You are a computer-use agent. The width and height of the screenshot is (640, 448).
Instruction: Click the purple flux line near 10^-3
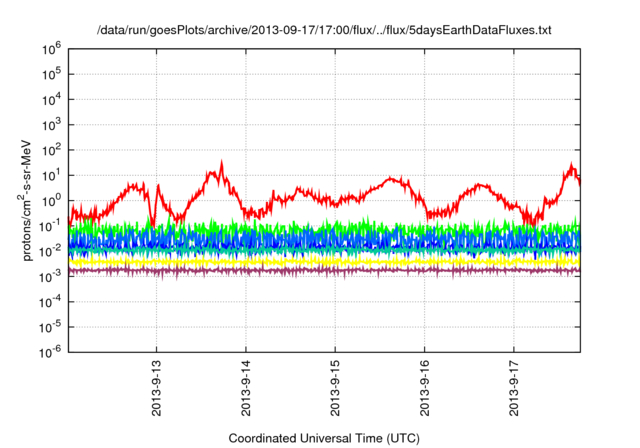[324, 270]
